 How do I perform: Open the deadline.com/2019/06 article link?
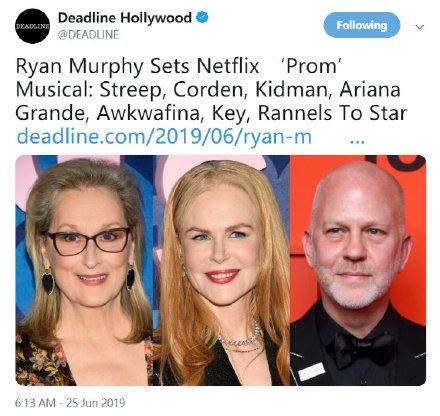[x=164, y=137]
